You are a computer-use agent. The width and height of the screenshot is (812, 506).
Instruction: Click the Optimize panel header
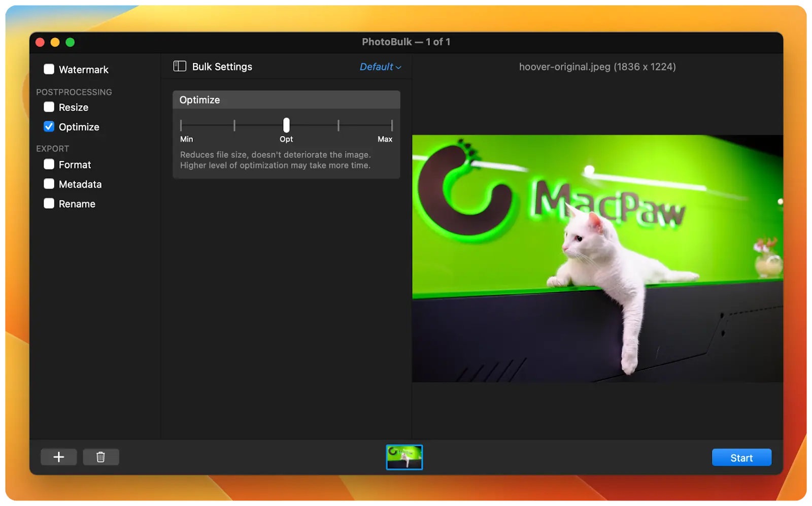pos(286,99)
